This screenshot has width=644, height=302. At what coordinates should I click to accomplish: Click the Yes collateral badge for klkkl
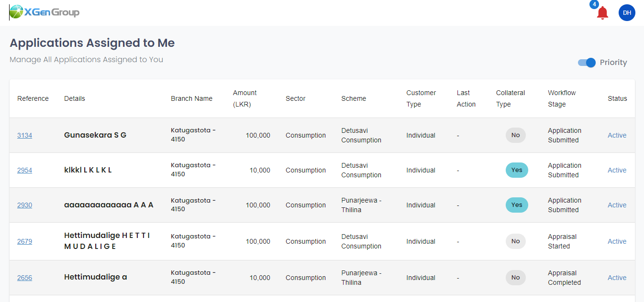(517, 170)
